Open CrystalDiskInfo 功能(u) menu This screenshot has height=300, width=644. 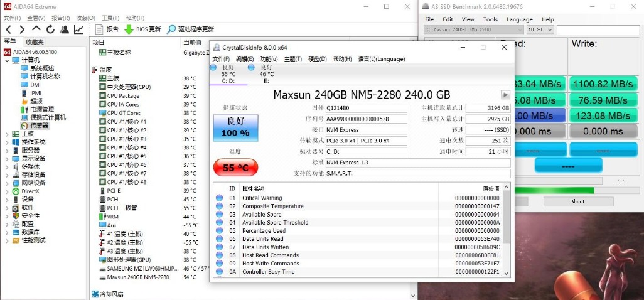(x=269, y=59)
